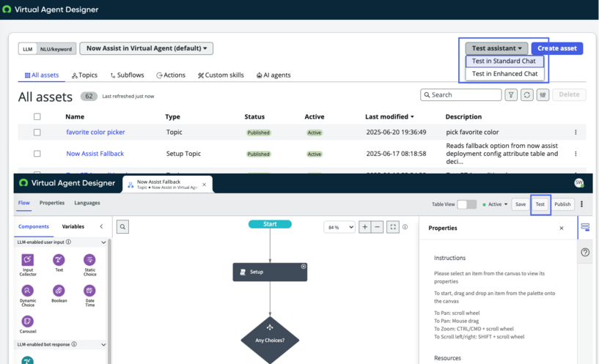
Task: Switch to LLM mode toggle
Action: pyautogui.click(x=28, y=49)
